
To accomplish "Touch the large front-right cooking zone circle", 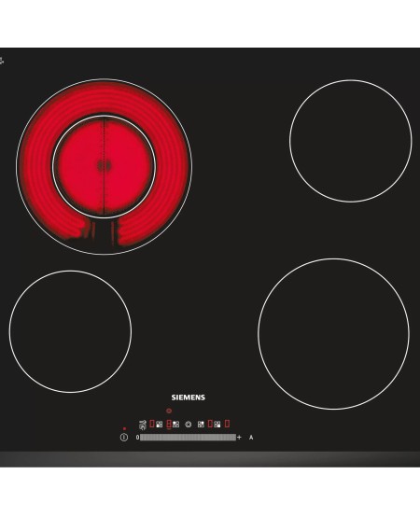I will 334,334.
